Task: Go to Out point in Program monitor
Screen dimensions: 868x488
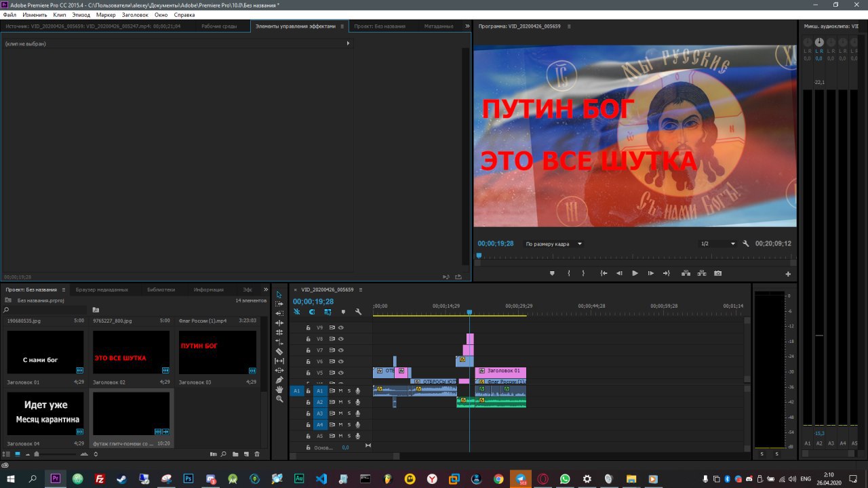Action: pyautogui.click(x=667, y=273)
